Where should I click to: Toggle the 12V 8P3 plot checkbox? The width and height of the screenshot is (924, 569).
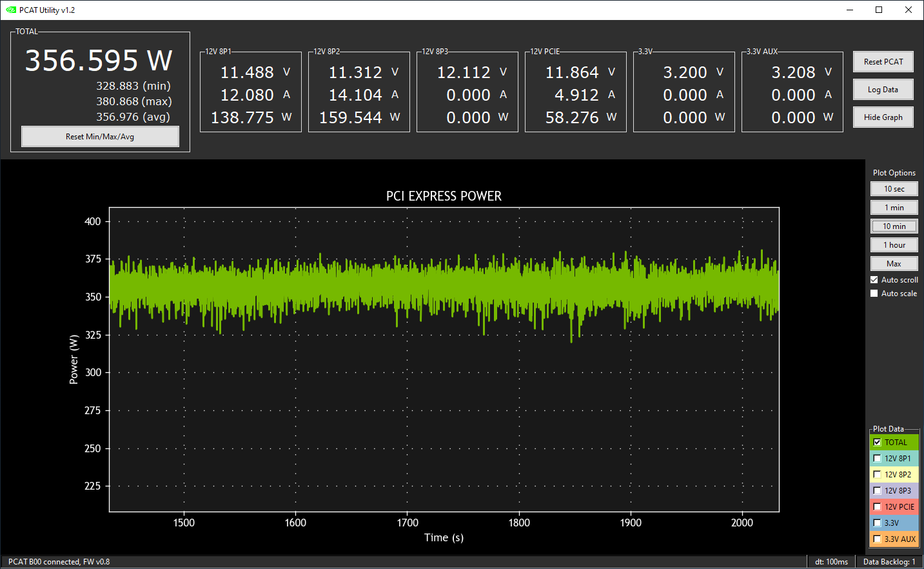pyautogui.click(x=877, y=491)
